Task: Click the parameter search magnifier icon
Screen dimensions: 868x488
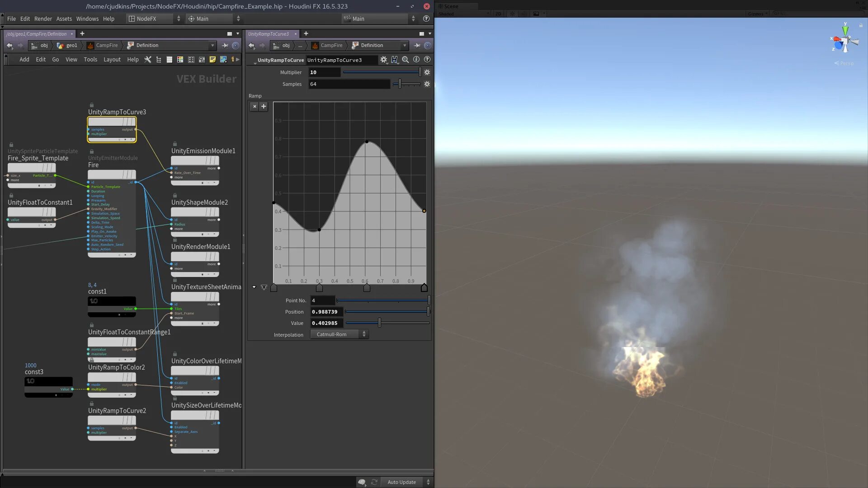Action: click(406, 60)
